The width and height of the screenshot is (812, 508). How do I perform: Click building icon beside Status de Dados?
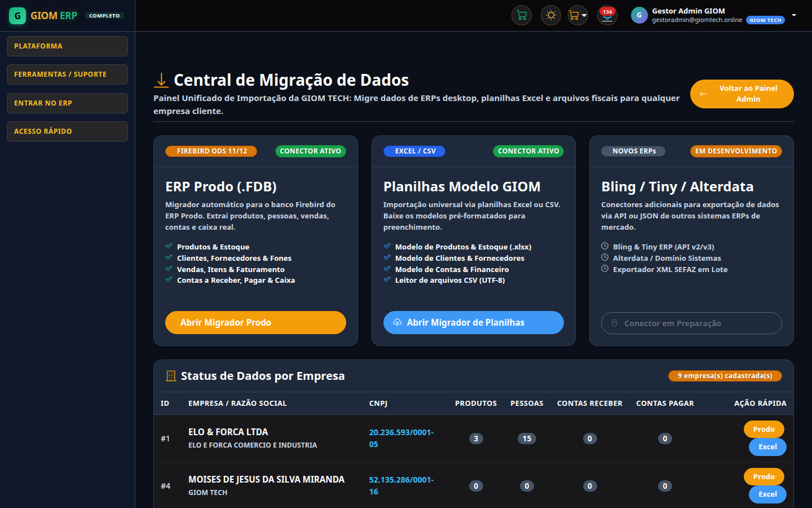point(171,376)
